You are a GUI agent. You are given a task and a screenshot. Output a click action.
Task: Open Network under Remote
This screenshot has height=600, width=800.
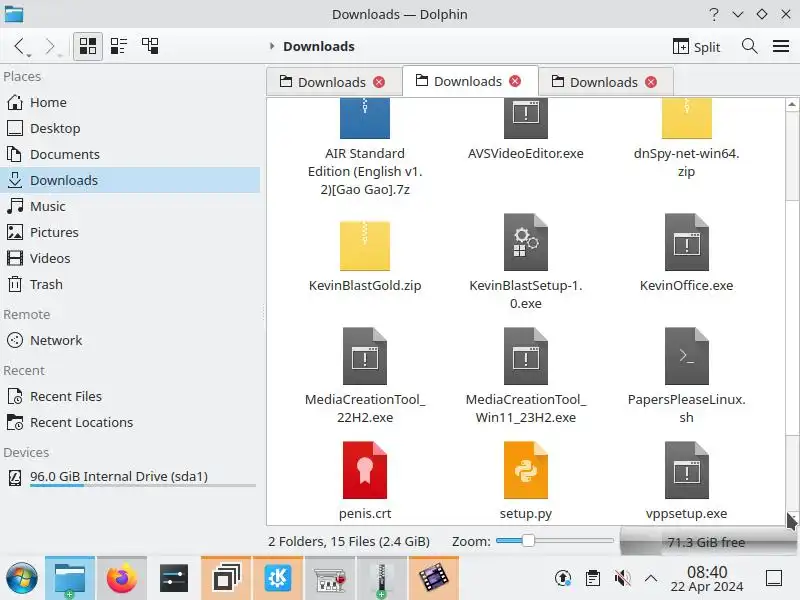pyautogui.click(x=130, y=340)
